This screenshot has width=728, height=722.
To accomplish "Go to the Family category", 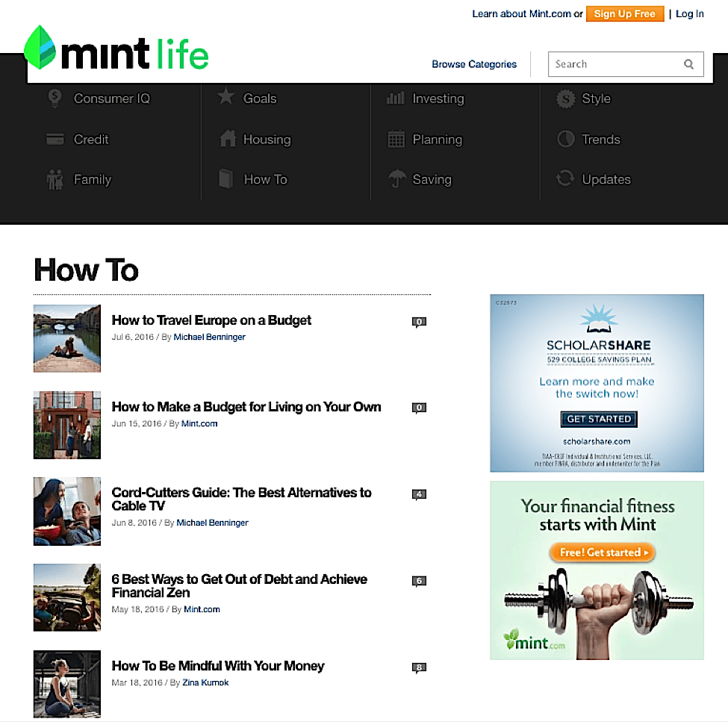I will pos(92,180).
